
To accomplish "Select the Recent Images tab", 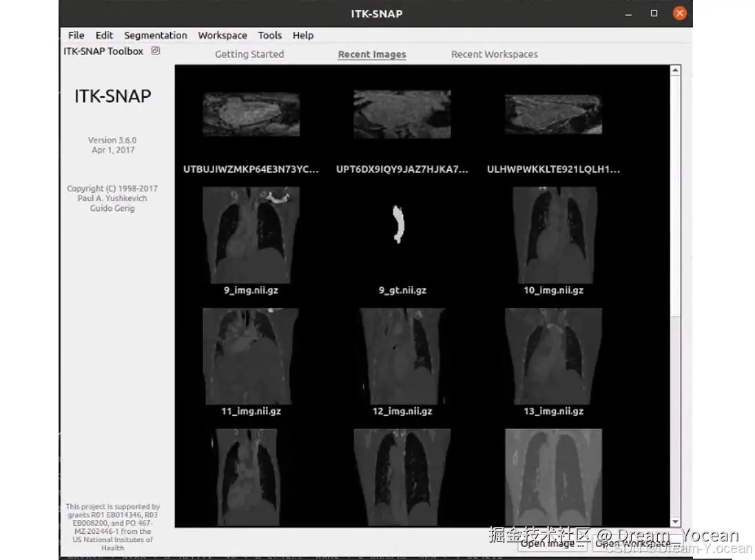I will [372, 54].
